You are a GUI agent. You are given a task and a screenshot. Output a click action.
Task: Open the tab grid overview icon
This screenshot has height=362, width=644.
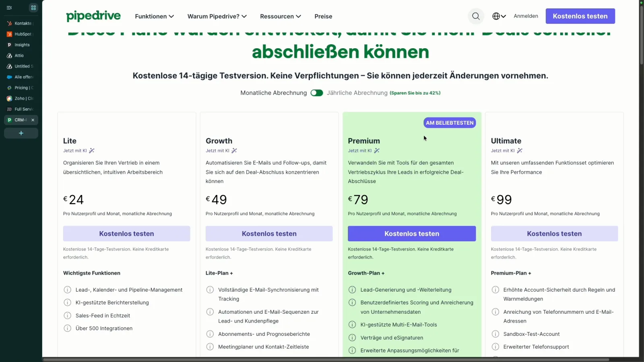click(x=33, y=8)
